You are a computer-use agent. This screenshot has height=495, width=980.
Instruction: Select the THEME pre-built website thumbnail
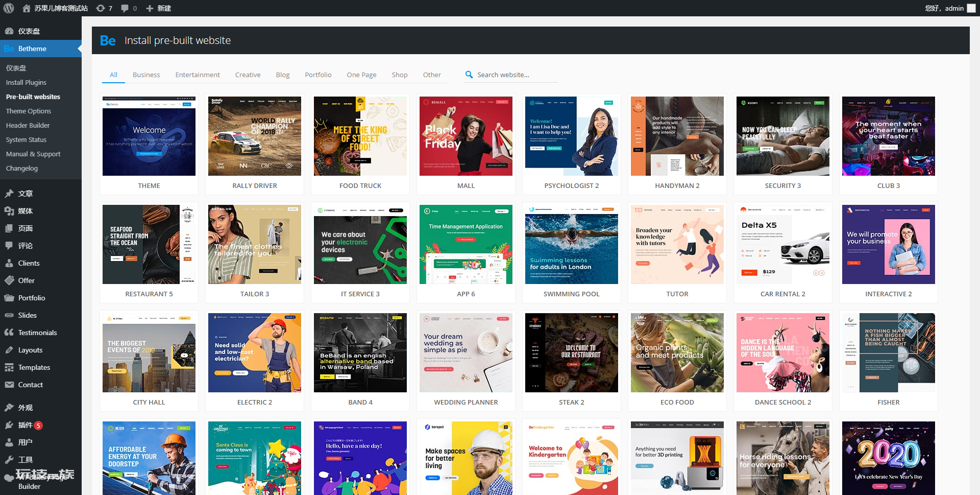click(x=149, y=136)
